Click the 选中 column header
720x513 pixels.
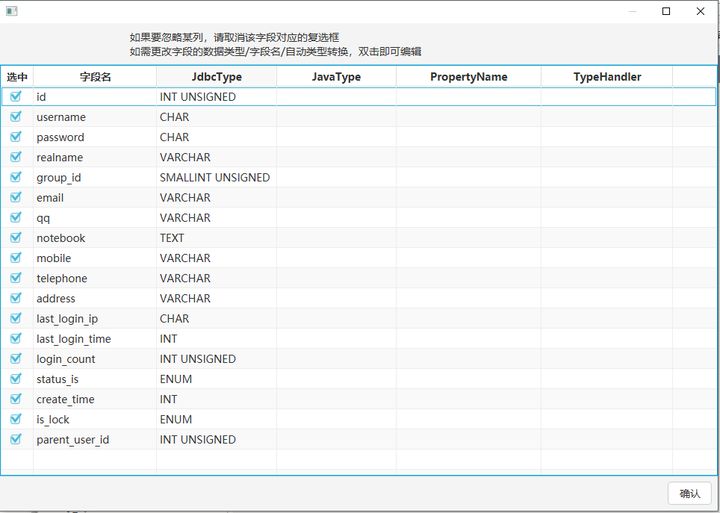17,77
